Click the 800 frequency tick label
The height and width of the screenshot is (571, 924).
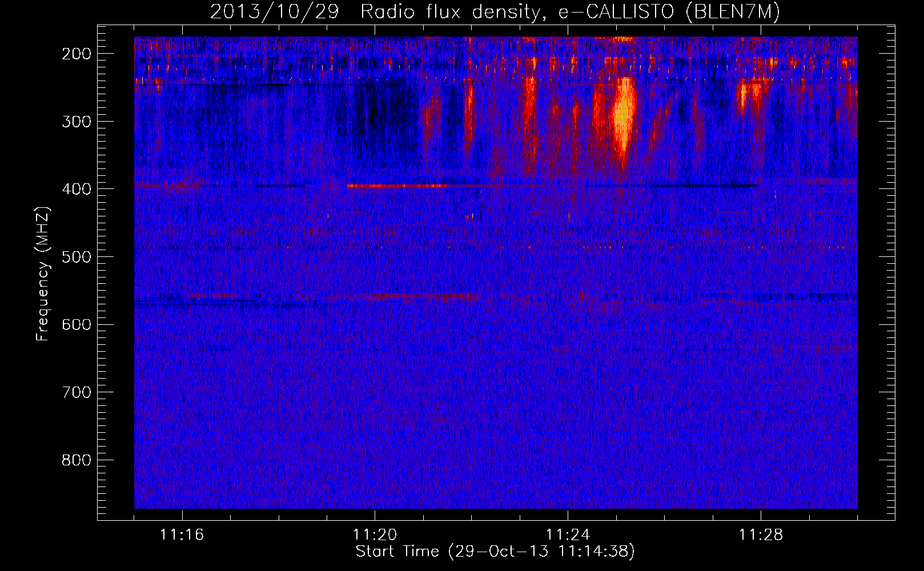pyautogui.click(x=77, y=460)
